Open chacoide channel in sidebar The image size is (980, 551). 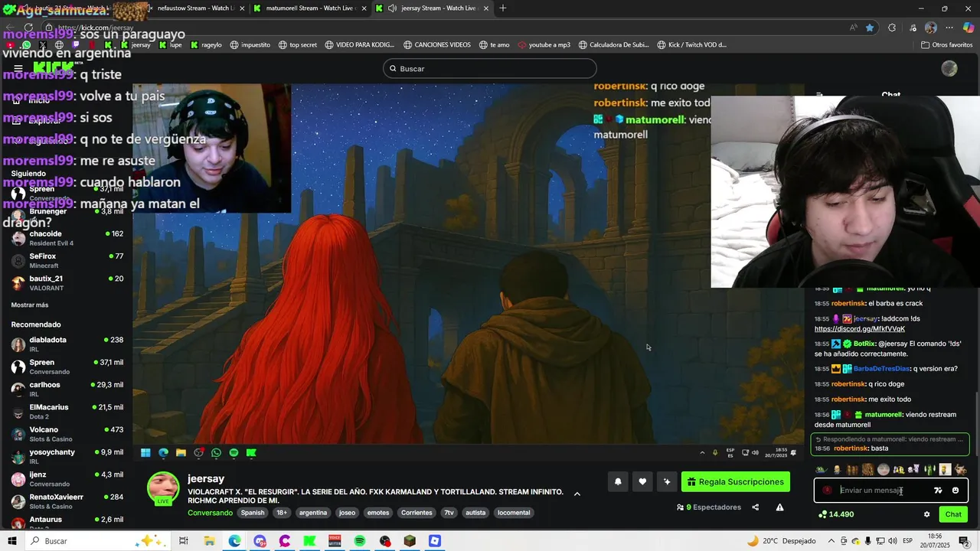(x=67, y=238)
